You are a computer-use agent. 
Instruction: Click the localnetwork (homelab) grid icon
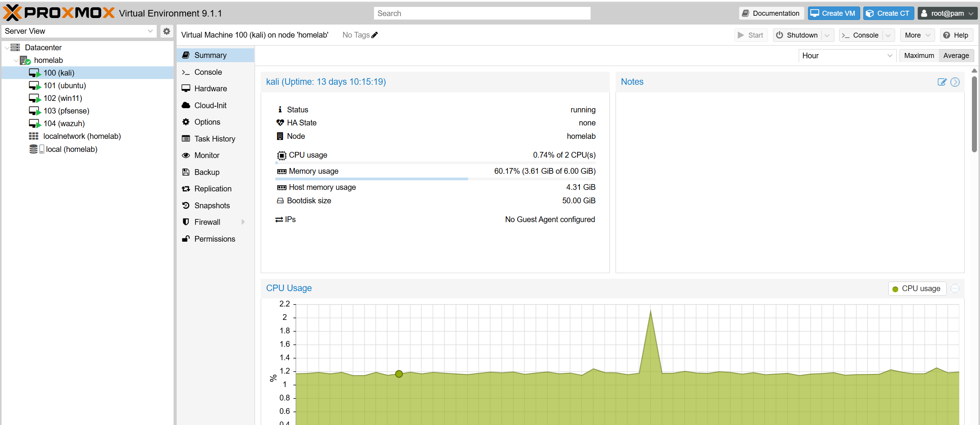[x=34, y=136]
